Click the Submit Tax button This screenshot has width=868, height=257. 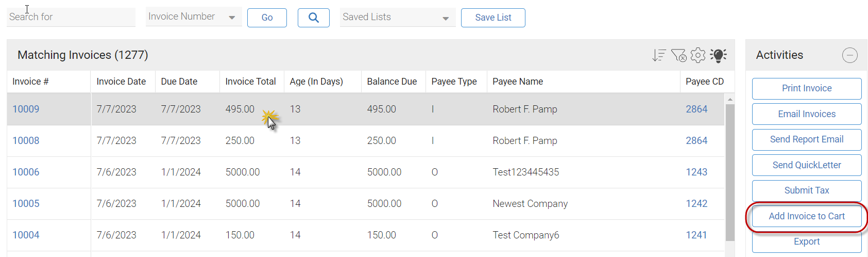[x=807, y=190]
